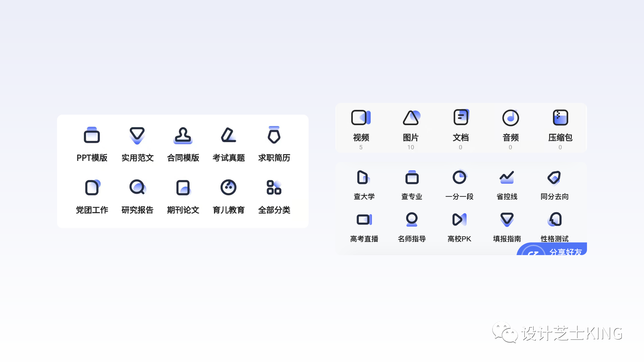Open the 求职简历 icon
644x362 pixels.
coord(274,135)
